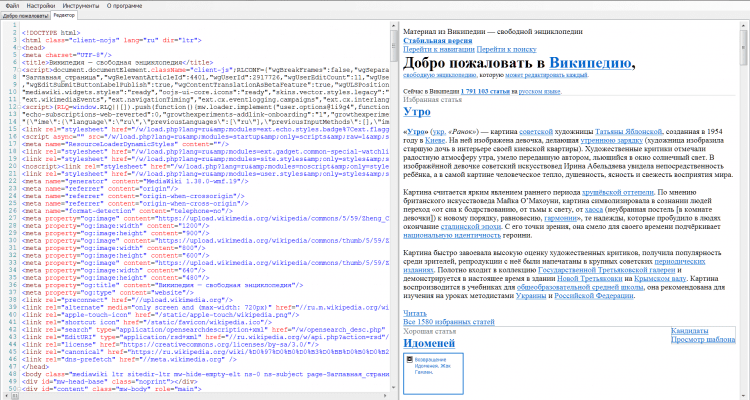This screenshot has height=400, width=750.
Task: Select the Редактор tab
Action: (x=64, y=15)
